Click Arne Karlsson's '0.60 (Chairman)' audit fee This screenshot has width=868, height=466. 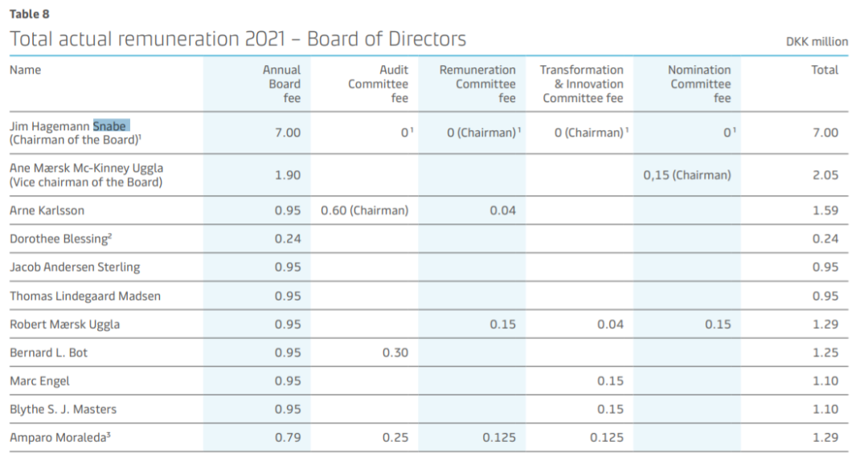coord(364,211)
